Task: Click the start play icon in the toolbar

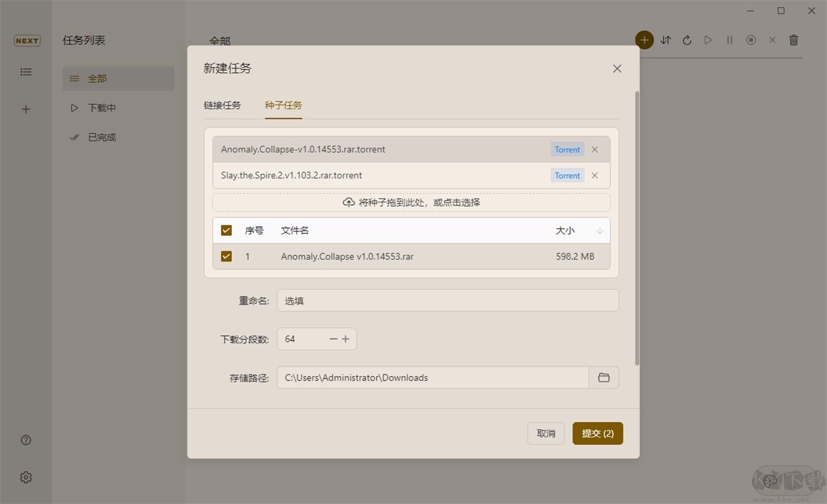Action: (x=708, y=40)
